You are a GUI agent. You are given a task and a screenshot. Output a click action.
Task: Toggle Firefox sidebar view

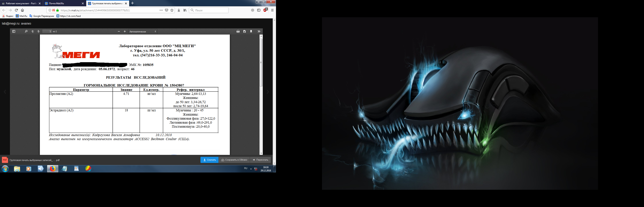point(259,10)
